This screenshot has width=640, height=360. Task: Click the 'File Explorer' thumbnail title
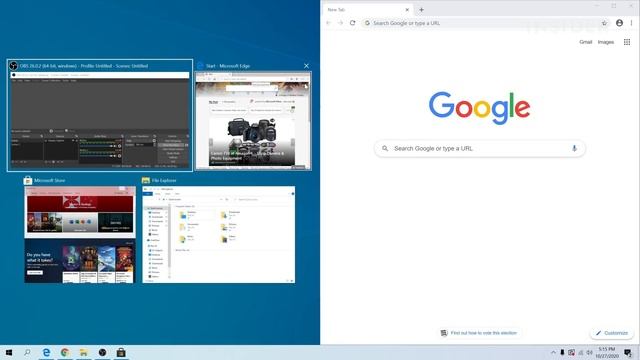[164, 180]
